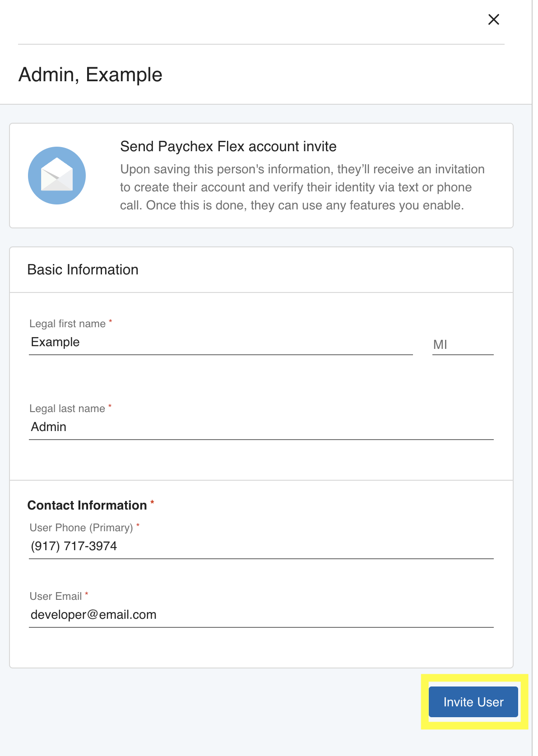Click the User Phone number field
Image resolution: width=538 pixels, height=756 pixels.
[x=261, y=546]
